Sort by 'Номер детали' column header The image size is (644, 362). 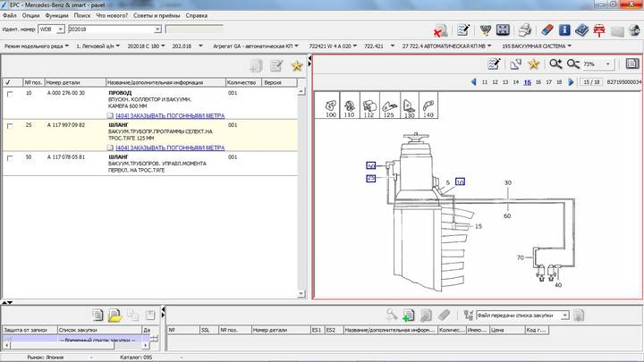75,82
